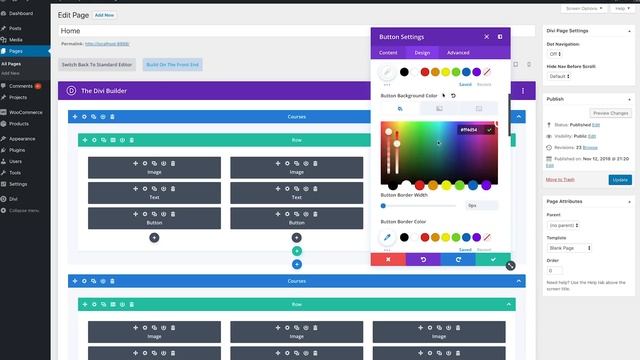Select the color background tab icon
Image resolution: width=640 pixels, height=360 pixels.
(x=400, y=109)
